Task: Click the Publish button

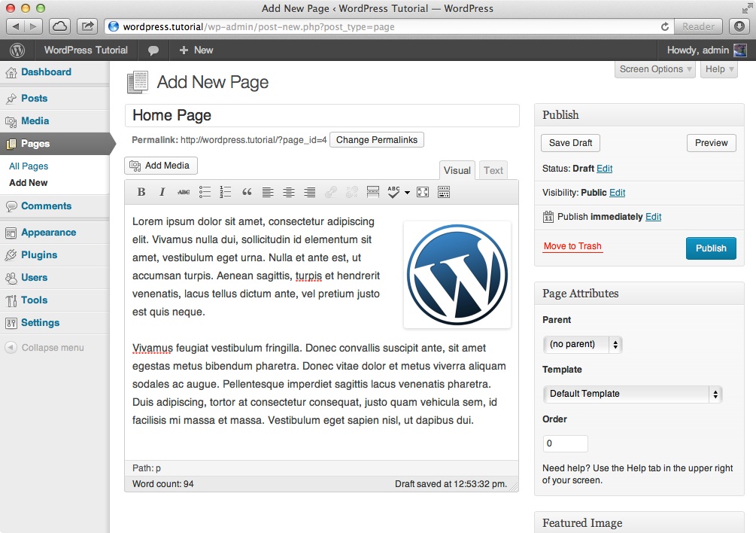Action: tap(711, 248)
